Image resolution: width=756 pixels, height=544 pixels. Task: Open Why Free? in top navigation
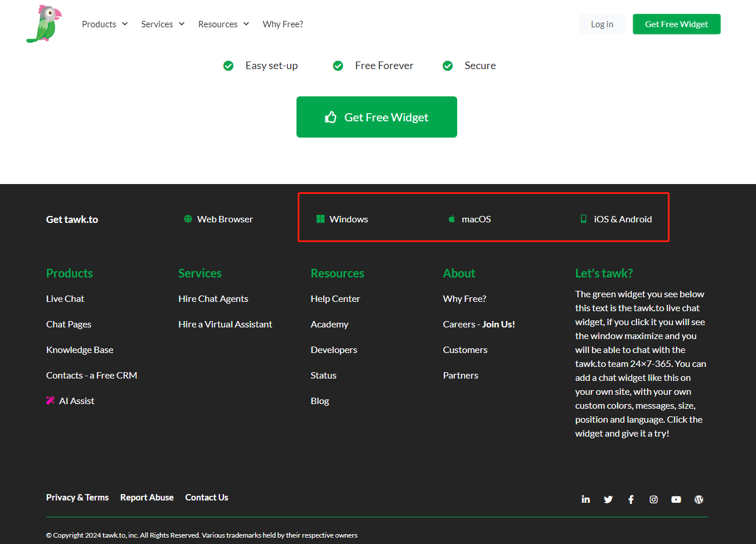click(283, 24)
